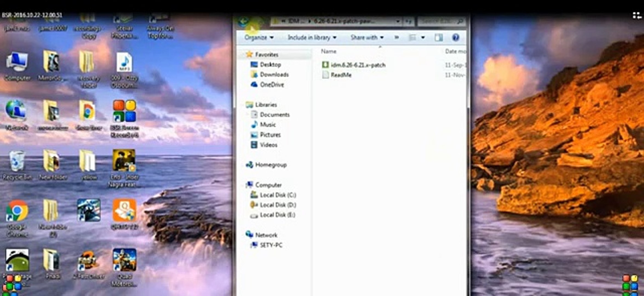Open the Videos library
The width and height of the screenshot is (644, 296).
tap(264, 145)
